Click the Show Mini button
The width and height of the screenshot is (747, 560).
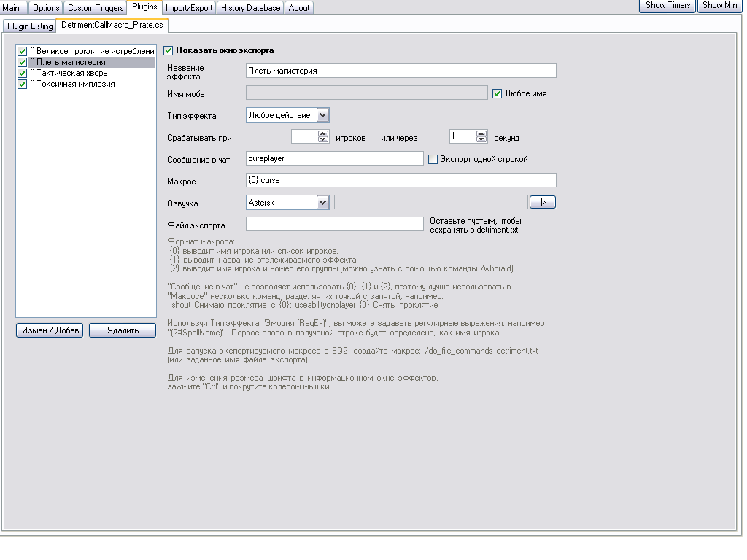[x=720, y=6]
